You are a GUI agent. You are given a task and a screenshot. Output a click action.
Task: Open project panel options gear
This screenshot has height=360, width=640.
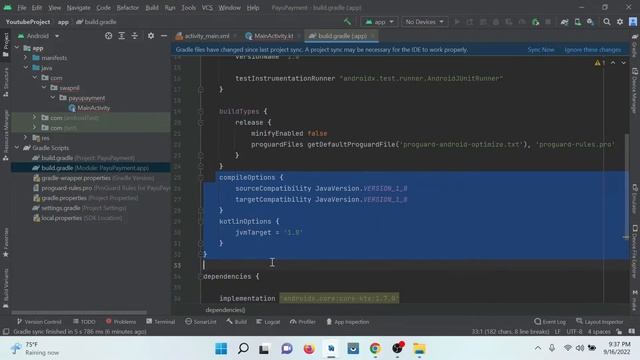[151, 36]
